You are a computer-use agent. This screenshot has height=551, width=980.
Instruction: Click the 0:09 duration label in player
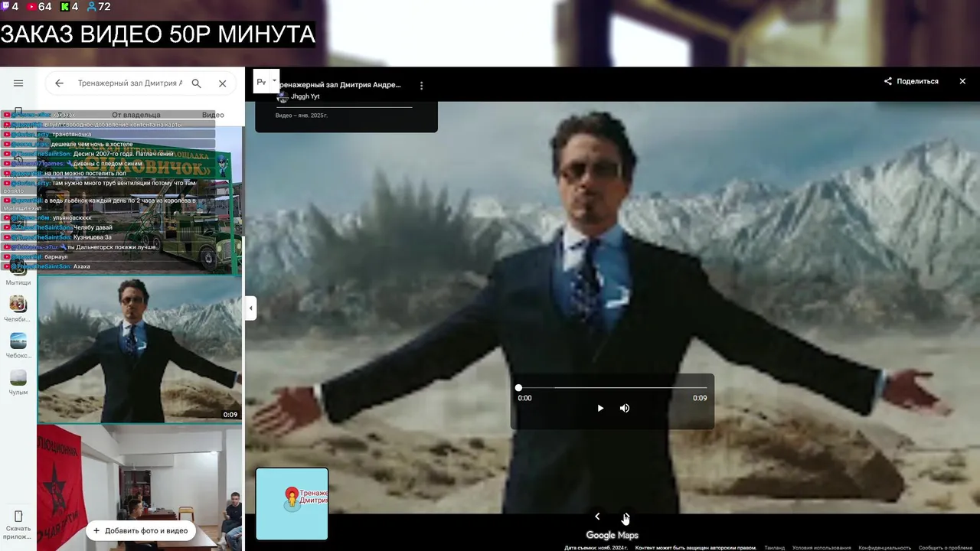(700, 398)
